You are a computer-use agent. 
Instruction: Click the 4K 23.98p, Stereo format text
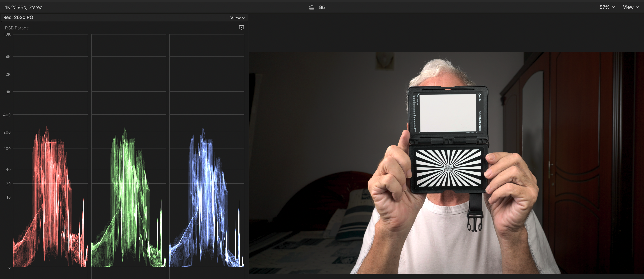23,7
